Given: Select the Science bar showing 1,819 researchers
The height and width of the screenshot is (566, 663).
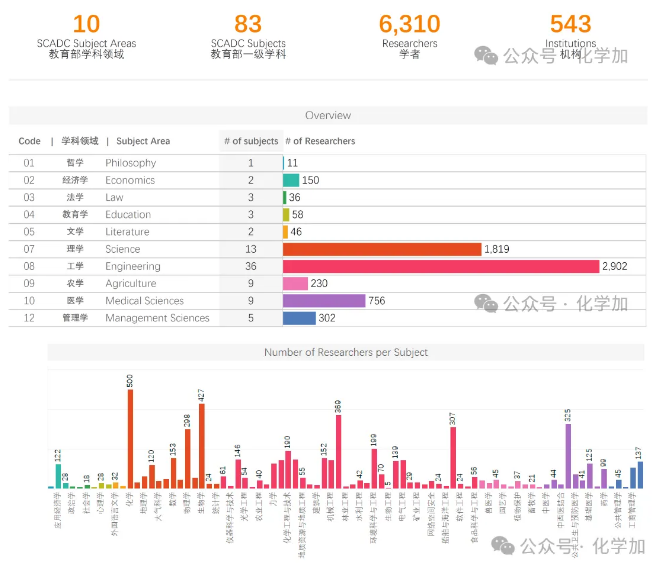Looking at the screenshot, I should coord(382,249).
